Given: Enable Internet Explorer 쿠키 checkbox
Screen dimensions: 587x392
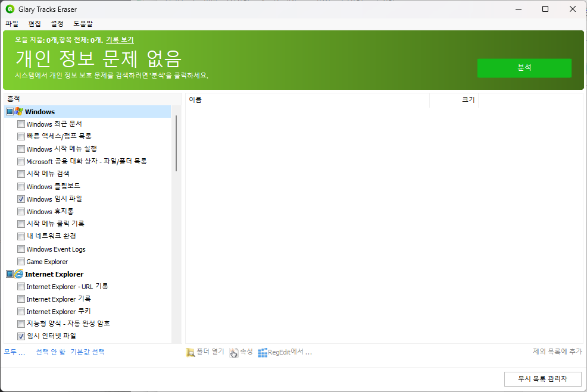Looking at the screenshot, I should coord(21,311).
